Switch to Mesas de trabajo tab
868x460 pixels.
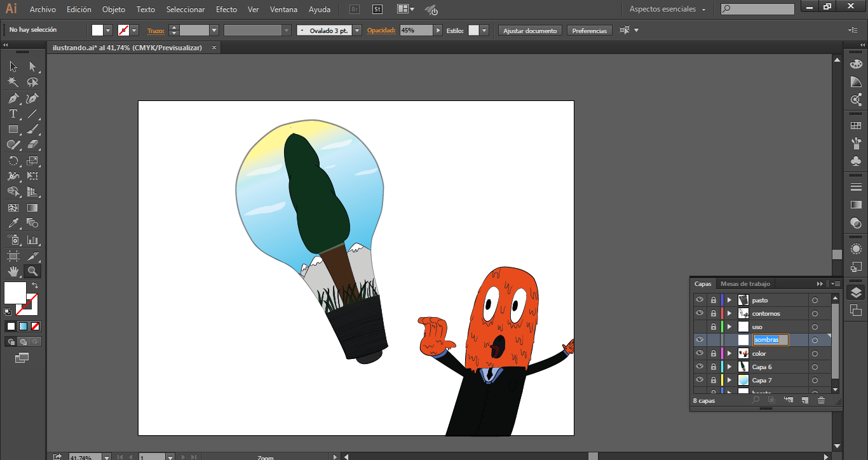pyautogui.click(x=745, y=284)
